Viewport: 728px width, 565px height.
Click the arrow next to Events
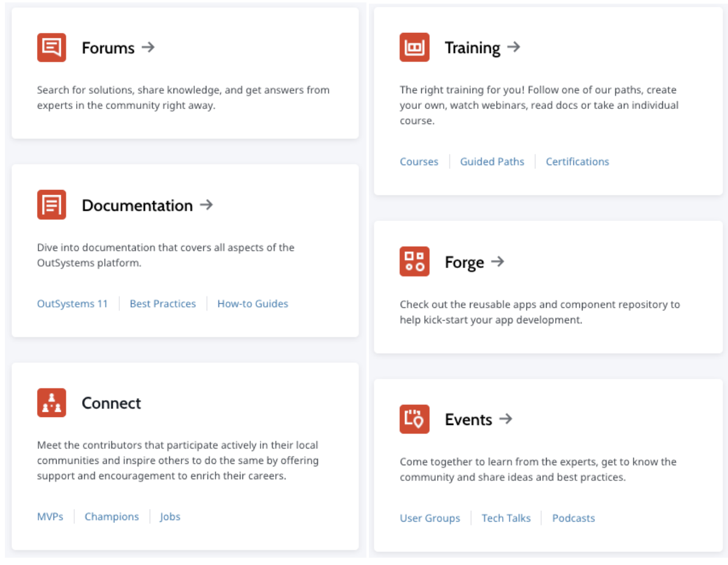pos(505,419)
